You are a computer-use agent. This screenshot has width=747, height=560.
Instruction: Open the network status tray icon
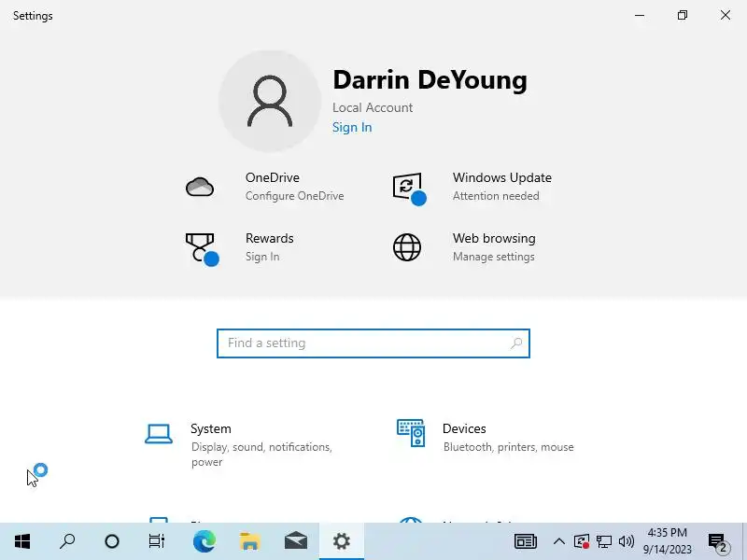point(604,541)
